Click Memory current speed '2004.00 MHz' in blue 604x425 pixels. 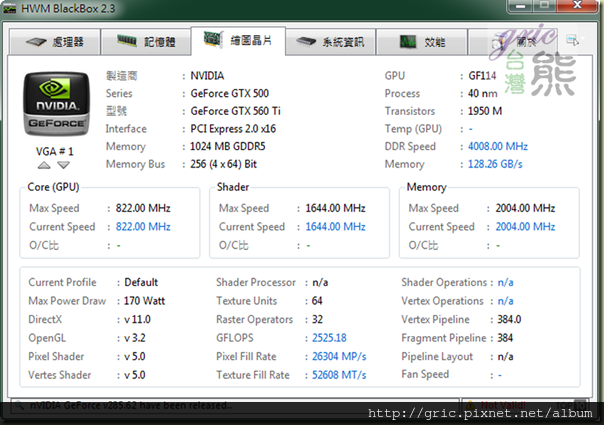525,227
